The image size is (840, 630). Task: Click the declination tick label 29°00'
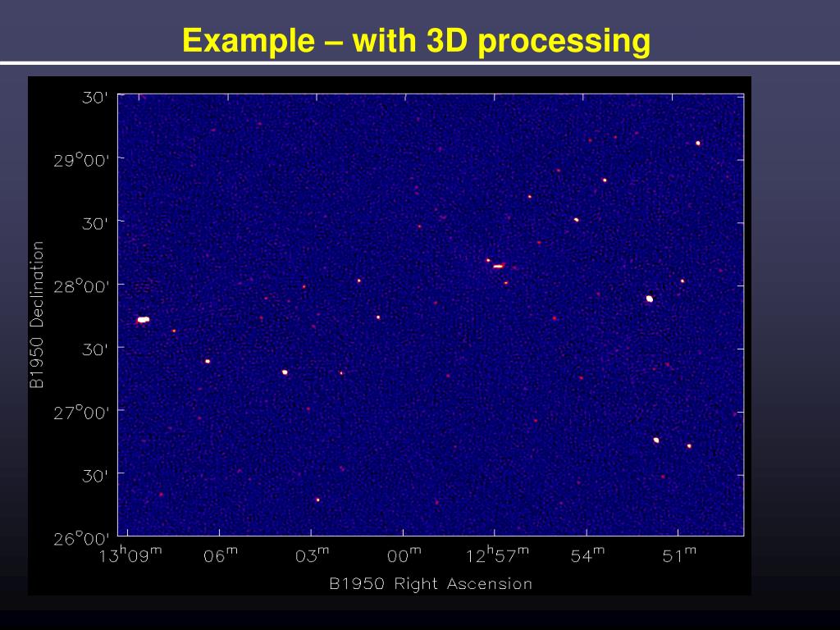(x=81, y=160)
